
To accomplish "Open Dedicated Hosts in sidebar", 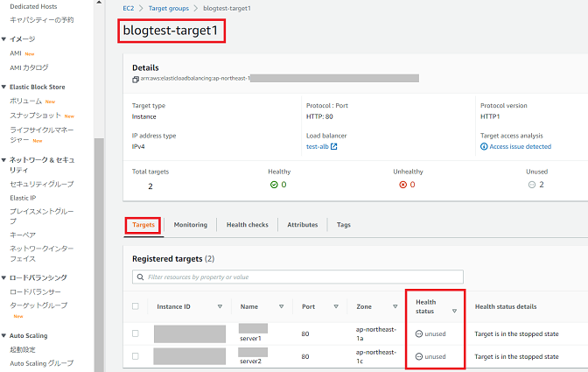I will [33, 6].
